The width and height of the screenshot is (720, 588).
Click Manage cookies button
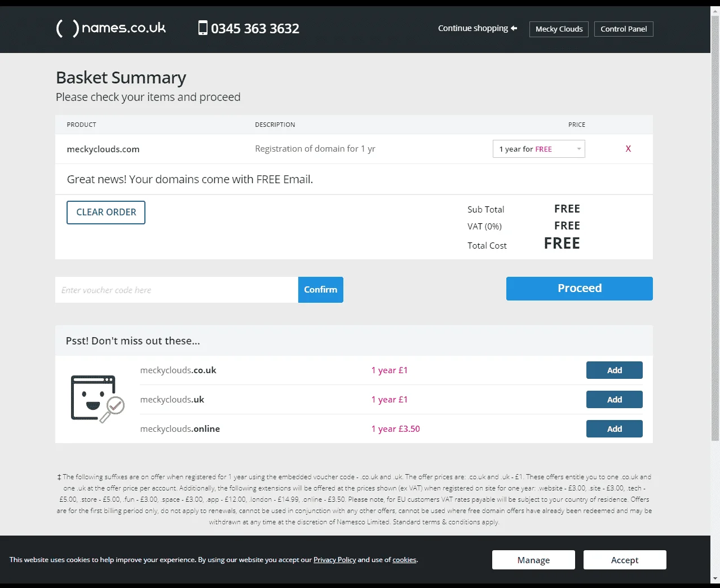(x=533, y=560)
